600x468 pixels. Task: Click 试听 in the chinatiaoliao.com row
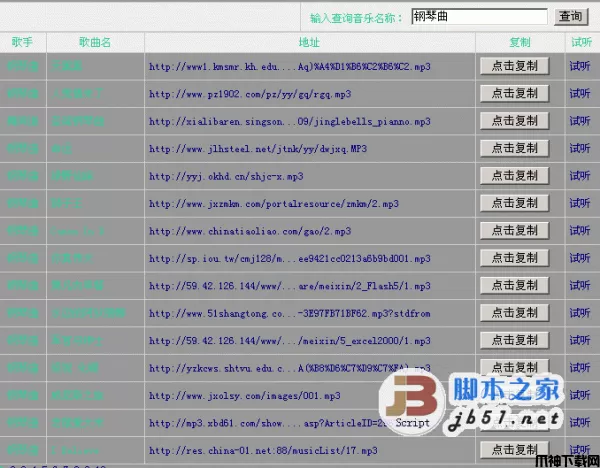click(x=580, y=231)
